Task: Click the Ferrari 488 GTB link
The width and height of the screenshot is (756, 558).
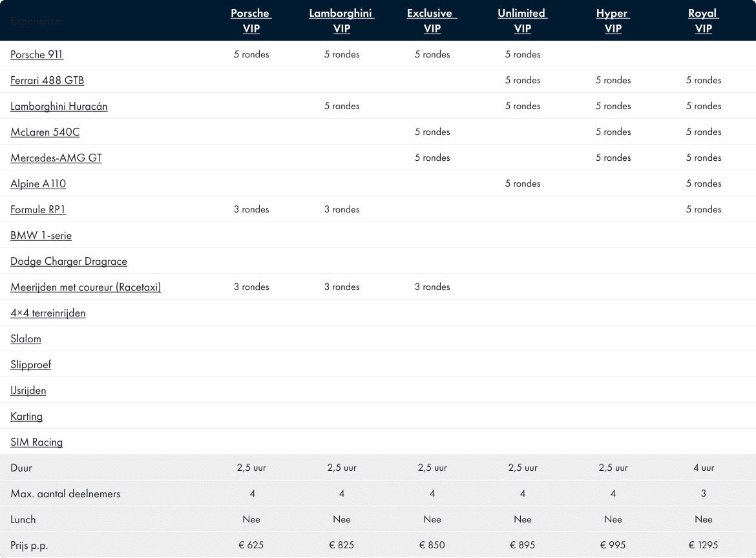Action: tap(47, 81)
